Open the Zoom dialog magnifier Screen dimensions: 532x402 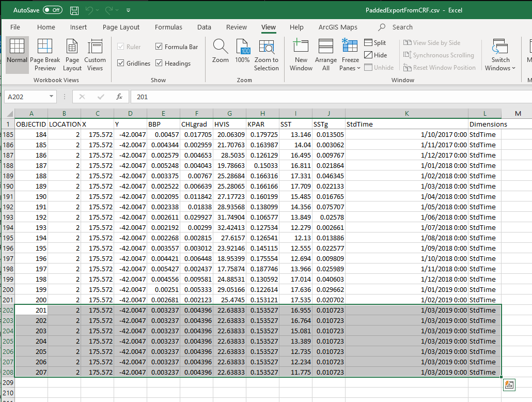pos(221,51)
